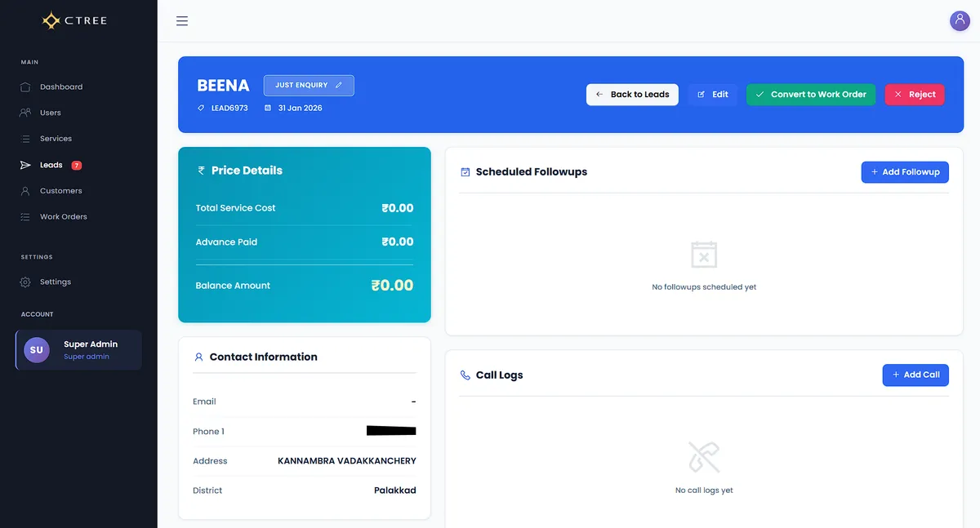Click the No followups scheduled yet message
This screenshot has width=980, height=528.
pyautogui.click(x=704, y=287)
